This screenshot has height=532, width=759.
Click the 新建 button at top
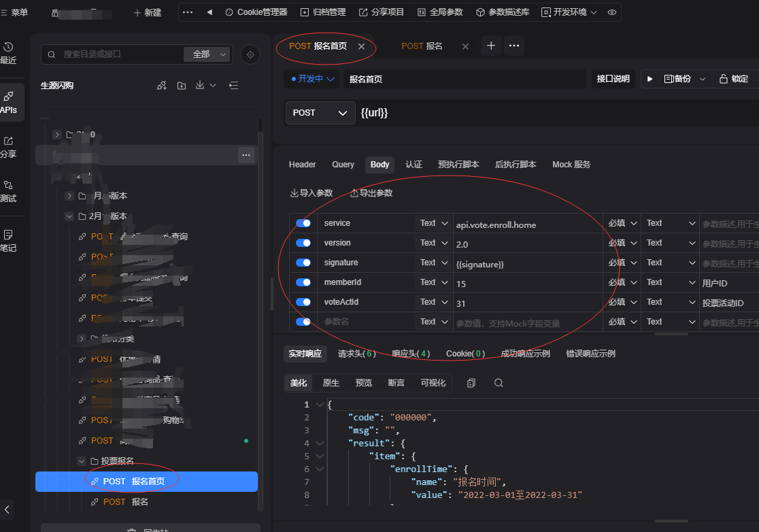tap(147, 13)
